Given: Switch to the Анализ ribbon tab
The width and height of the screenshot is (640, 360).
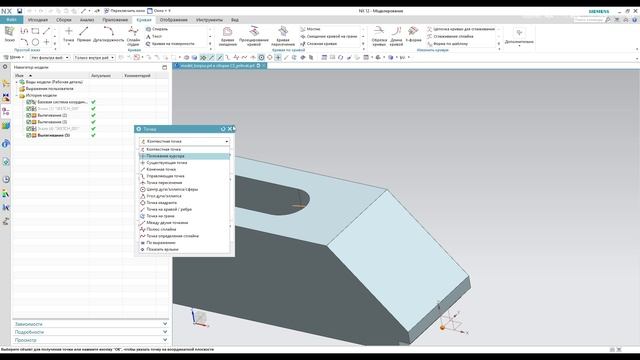Looking at the screenshot, I should [x=87, y=20].
